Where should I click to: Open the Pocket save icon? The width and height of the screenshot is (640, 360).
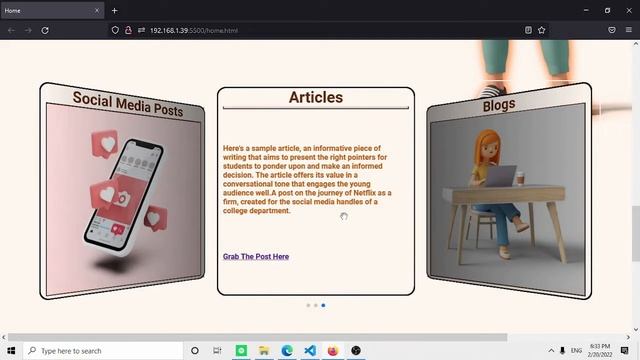click(x=611, y=30)
